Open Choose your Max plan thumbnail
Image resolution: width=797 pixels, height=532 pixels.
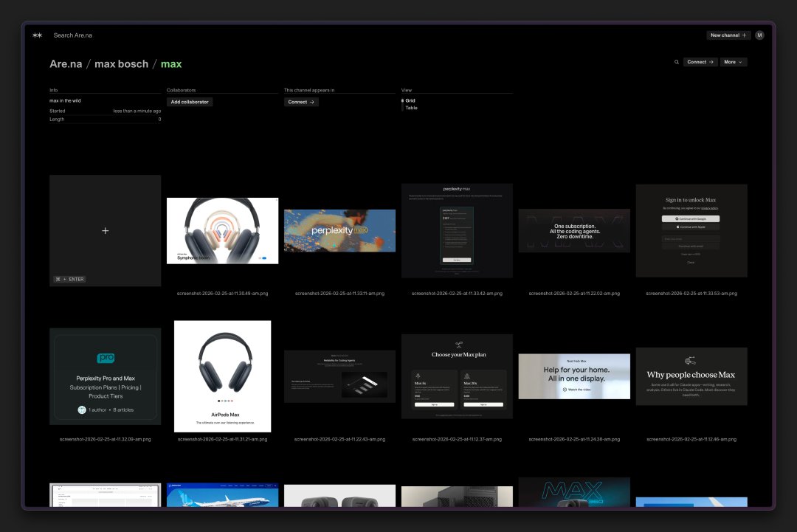(457, 376)
